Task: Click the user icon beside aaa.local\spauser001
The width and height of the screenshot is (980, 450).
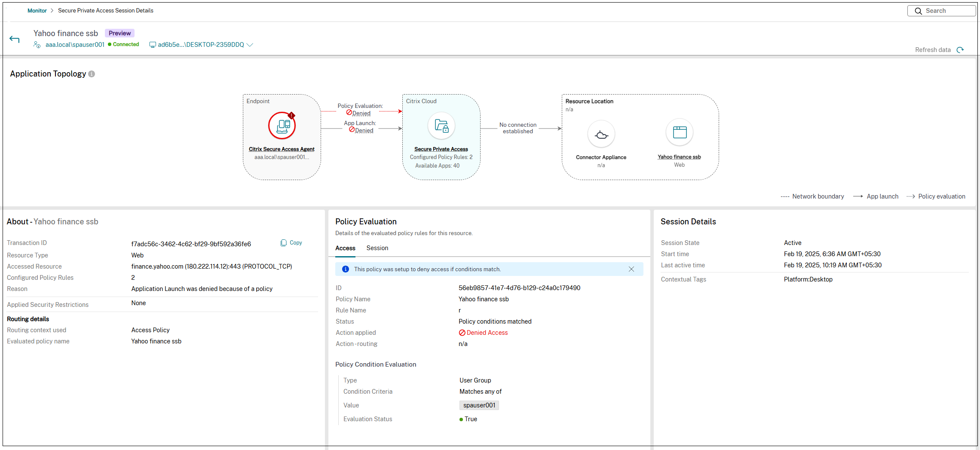Action: point(37,45)
